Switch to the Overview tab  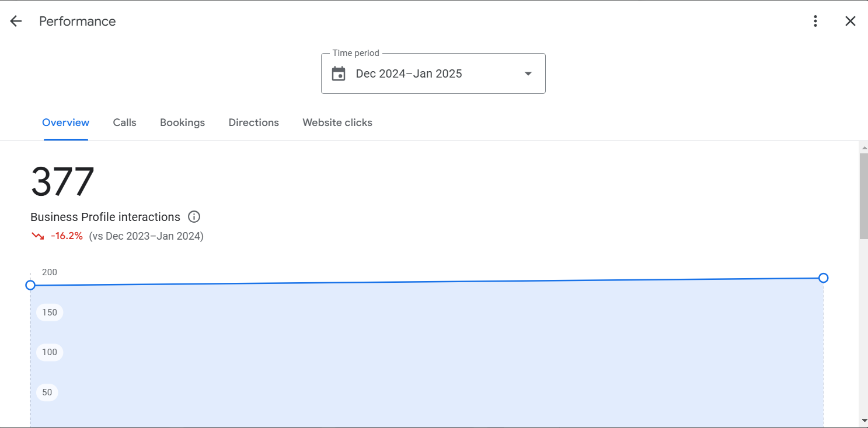[x=66, y=122]
